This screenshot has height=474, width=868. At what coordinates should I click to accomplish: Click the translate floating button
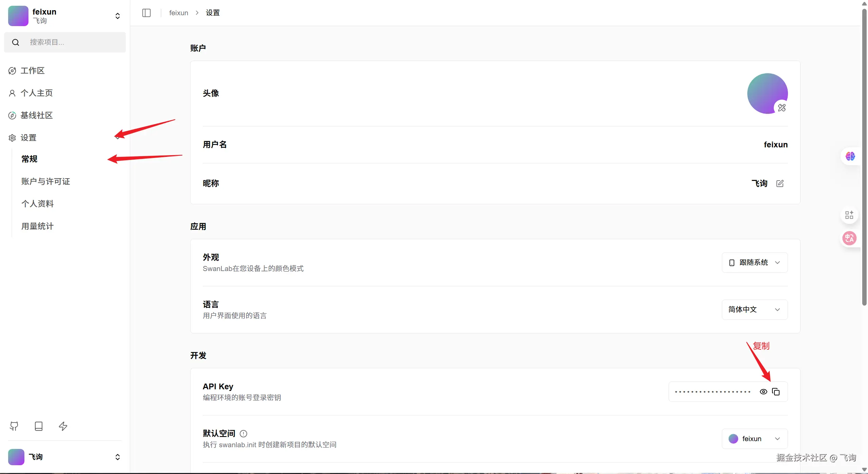point(849,238)
